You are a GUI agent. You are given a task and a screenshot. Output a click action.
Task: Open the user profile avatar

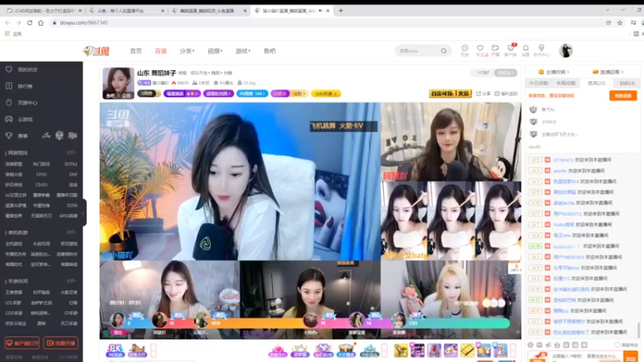coord(566,51)
